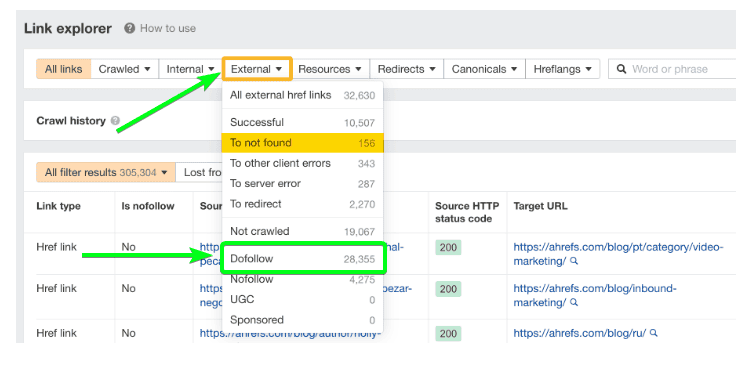Choose Not crawled in the External menu
Image resolution: width=749 pixels, height=369 pixels.
[x=303, y=231]
